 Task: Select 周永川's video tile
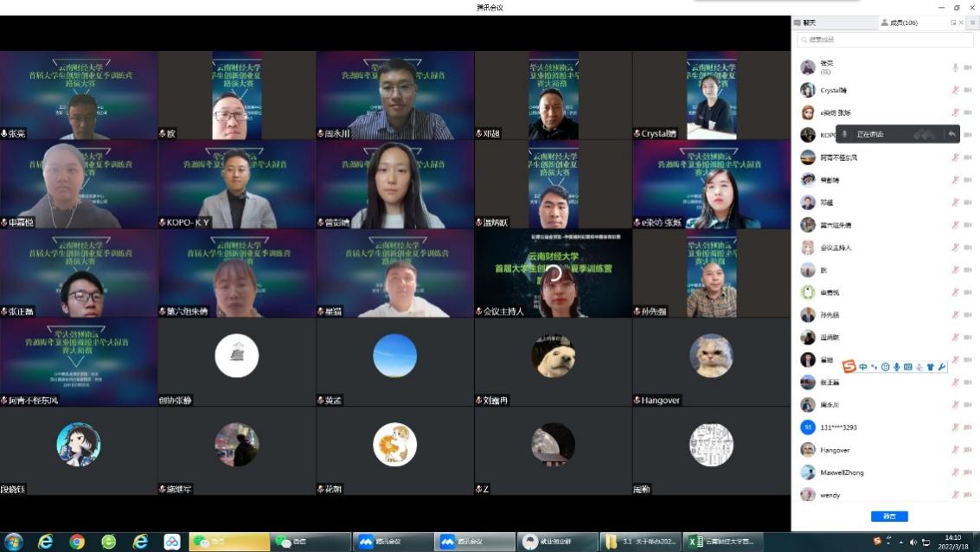[x=394, y=95]
